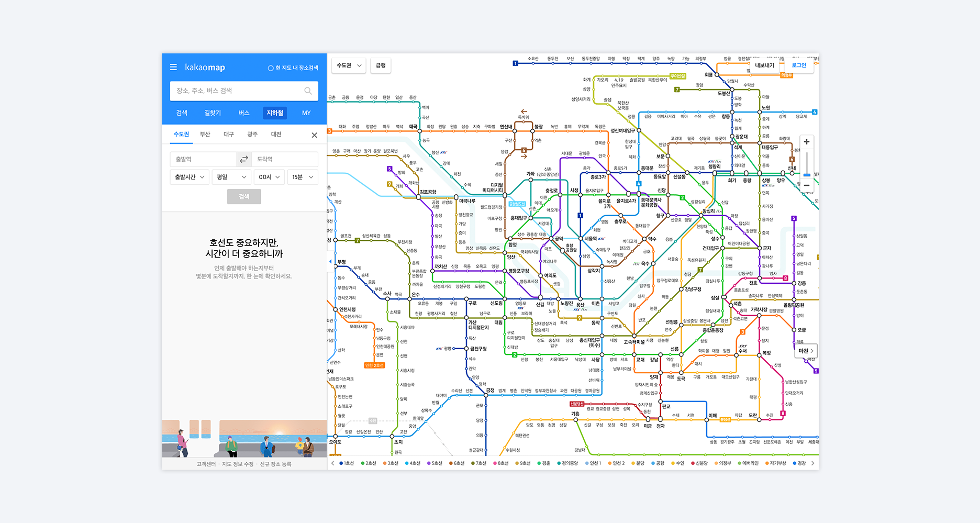Image resolution: width=980 pixels, height=523 pixels.
Task: Open the 00시 hour dropdown
Action: pyautogui.click(x=269, y=177)
